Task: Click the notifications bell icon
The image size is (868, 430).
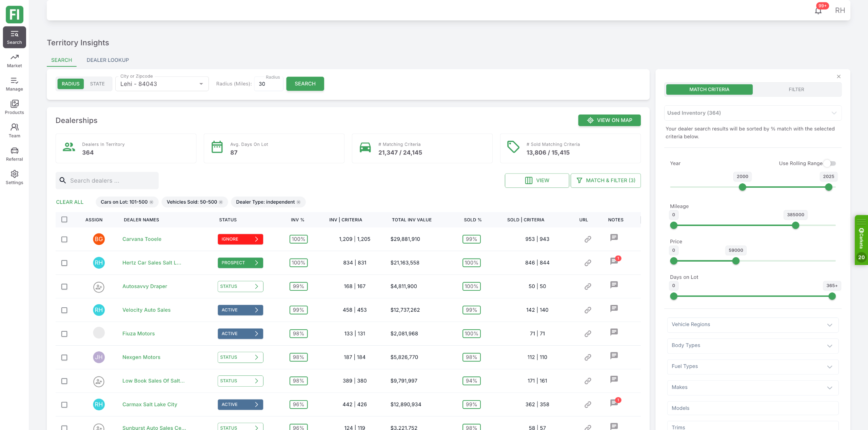Action: [818, 11]
